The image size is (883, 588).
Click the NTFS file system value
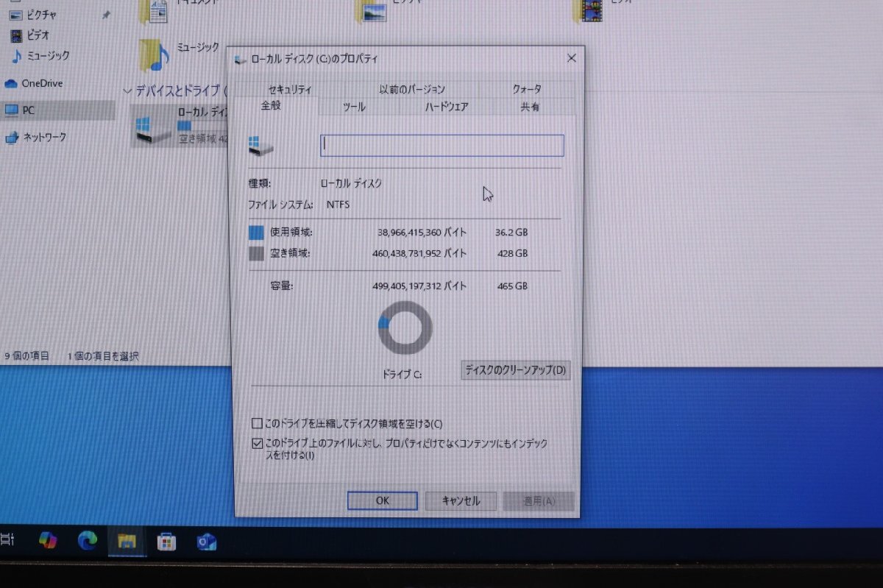[x=338, y=205]
